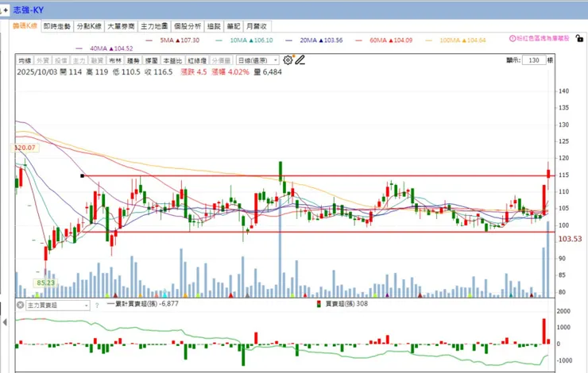
Task: Open the question mark help icon
Action: click(x=97, y=306)
